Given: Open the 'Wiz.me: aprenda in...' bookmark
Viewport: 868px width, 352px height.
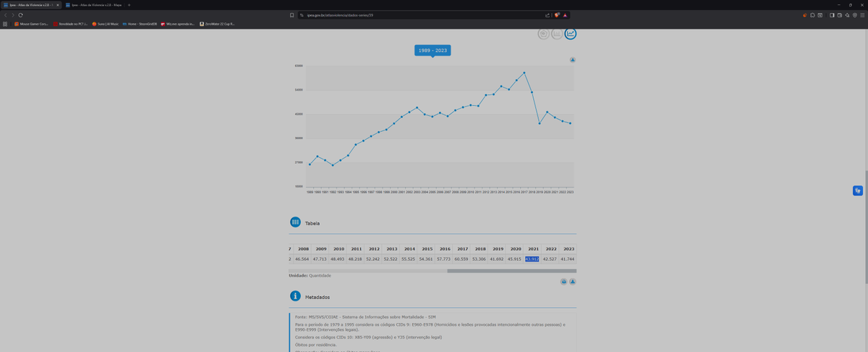Looking at the screenshot, I should pos(178,24).
